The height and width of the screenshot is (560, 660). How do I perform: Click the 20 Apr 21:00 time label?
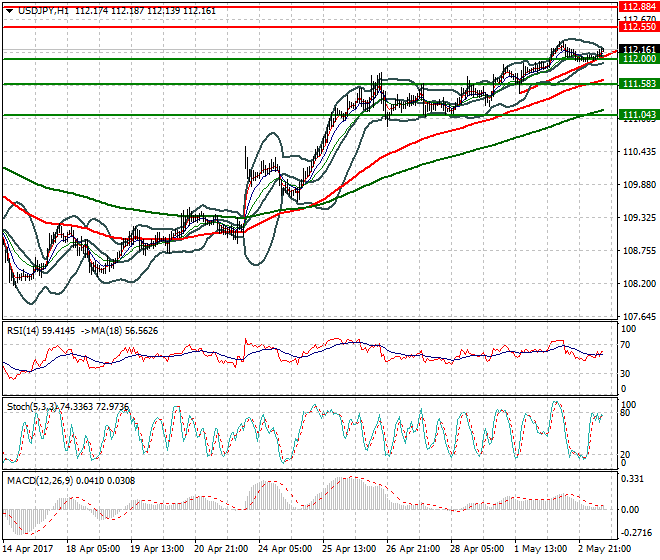(221, 549)
